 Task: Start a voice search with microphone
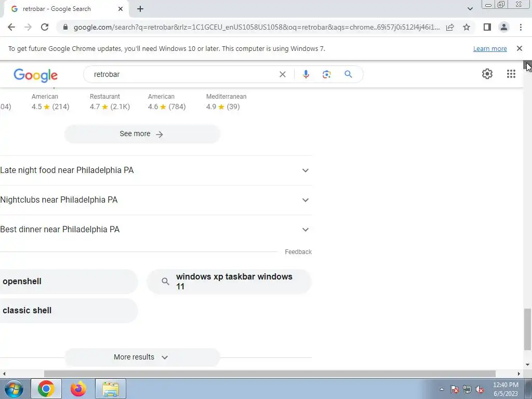[305, 74]
